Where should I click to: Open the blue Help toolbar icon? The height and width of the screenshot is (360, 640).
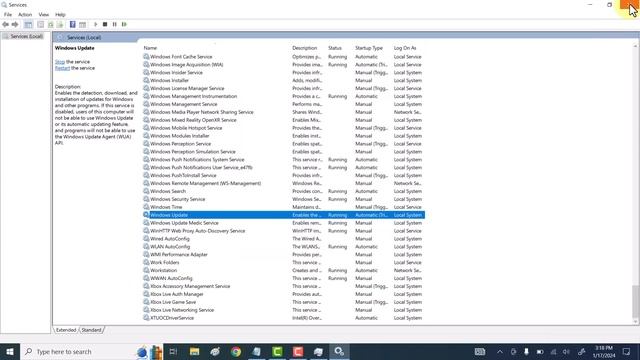click(73, 24)
